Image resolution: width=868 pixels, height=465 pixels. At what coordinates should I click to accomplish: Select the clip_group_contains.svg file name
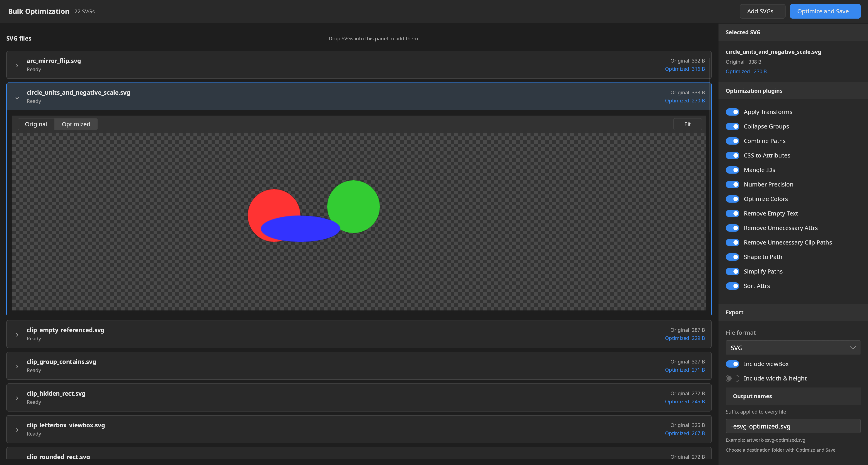[61, 361]
